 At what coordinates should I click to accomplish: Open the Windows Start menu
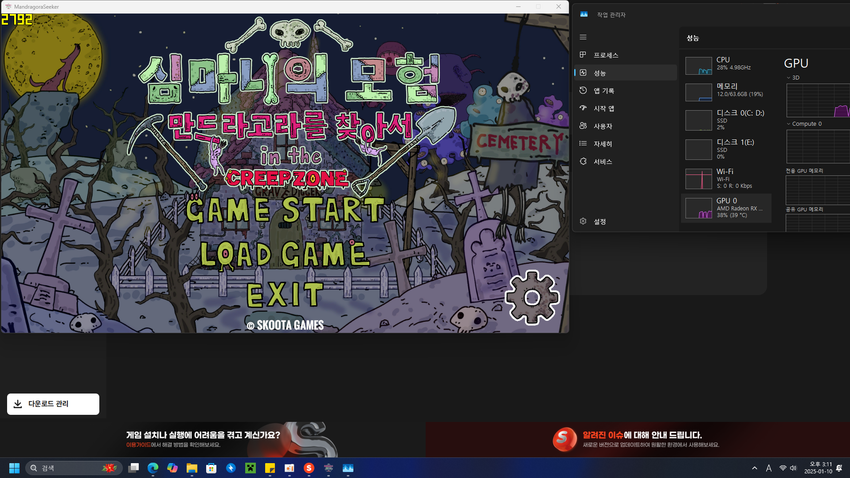15,468
